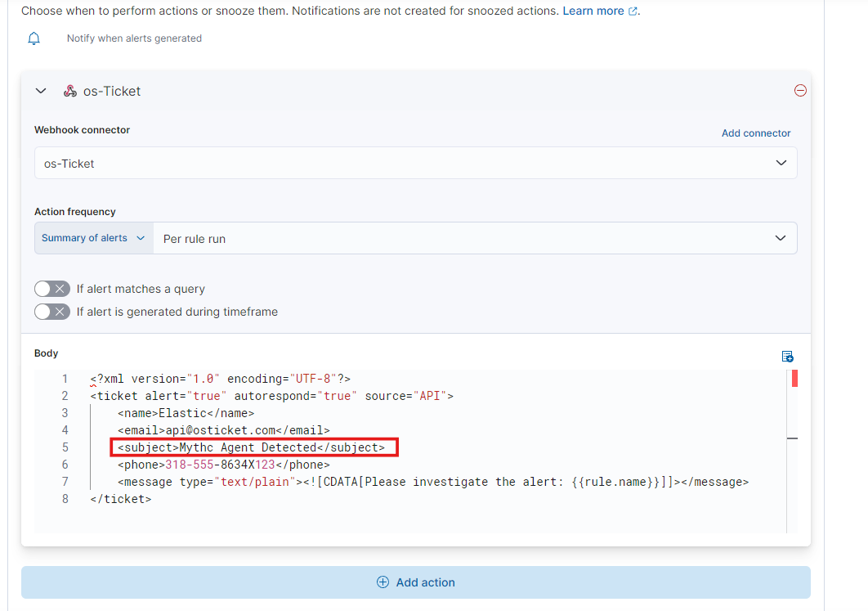Click the 'Notify when alerts generated' text
Image resolution: width=868 pixels, height=611 pixels.
(x=134, y=38)
